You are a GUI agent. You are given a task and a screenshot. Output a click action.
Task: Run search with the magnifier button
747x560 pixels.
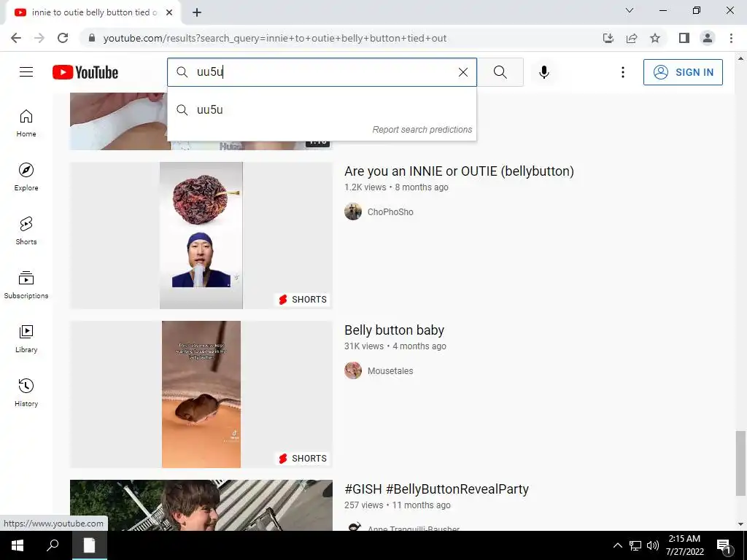[500, 72]
